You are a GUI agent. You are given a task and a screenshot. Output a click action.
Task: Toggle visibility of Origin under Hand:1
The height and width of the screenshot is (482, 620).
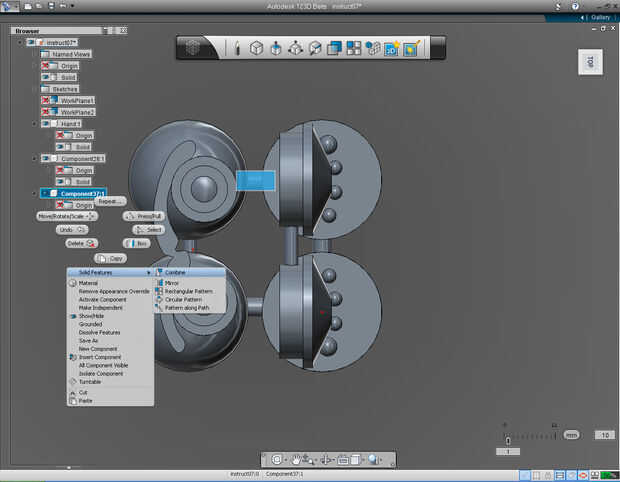[60, 135]
